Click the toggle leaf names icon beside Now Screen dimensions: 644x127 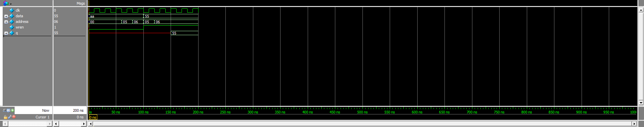tap(5, 110)
